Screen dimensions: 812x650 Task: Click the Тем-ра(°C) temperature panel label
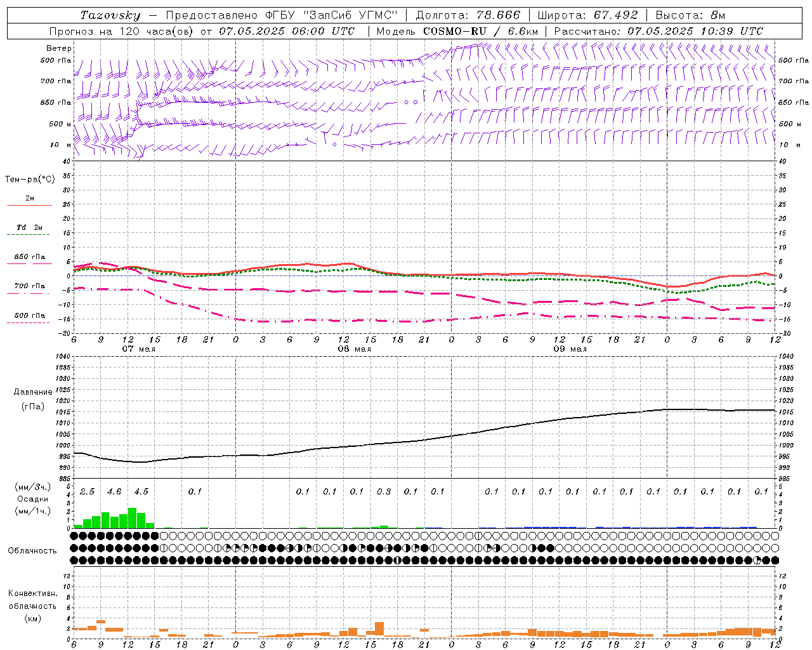30,180
